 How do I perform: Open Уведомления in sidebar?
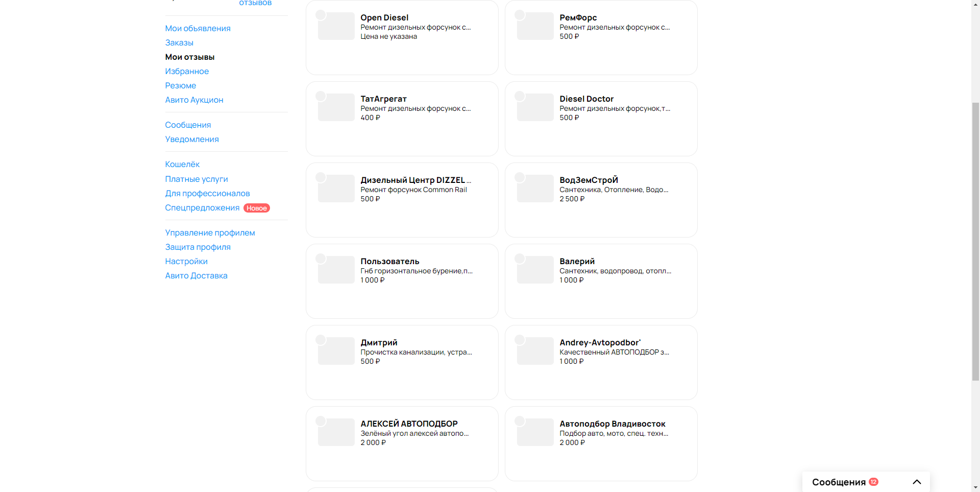pyautogui.click(x=192, y=139)
